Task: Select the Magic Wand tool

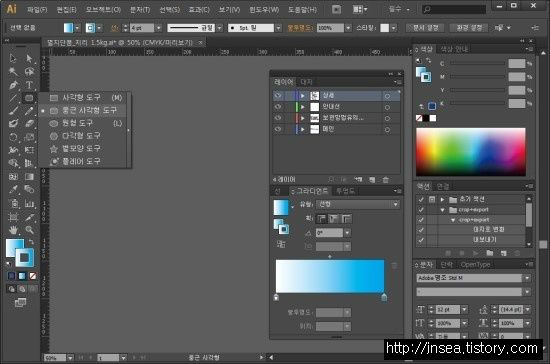Action: (x=13, y=72)
